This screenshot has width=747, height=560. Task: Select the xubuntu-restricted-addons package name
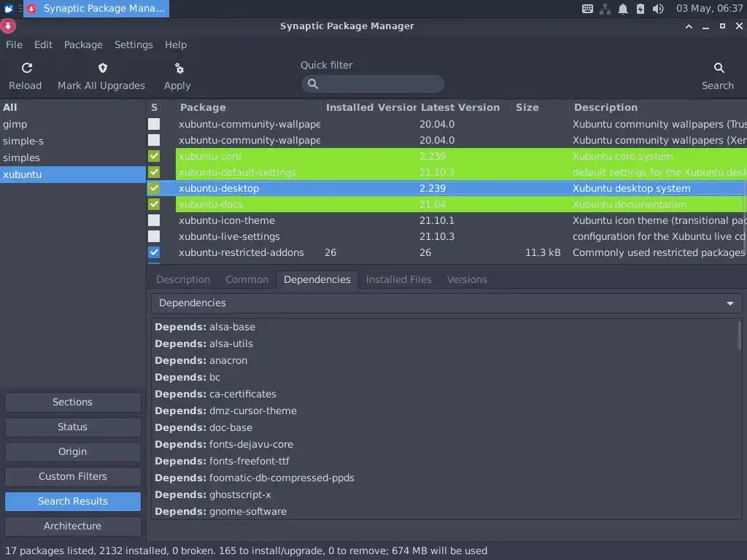coord(241,252)
